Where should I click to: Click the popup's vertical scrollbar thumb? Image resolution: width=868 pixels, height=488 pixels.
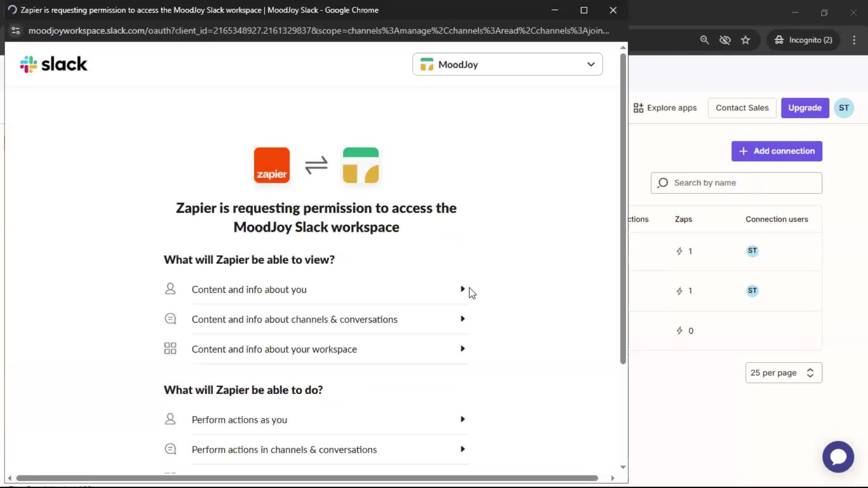coord(623,209)
